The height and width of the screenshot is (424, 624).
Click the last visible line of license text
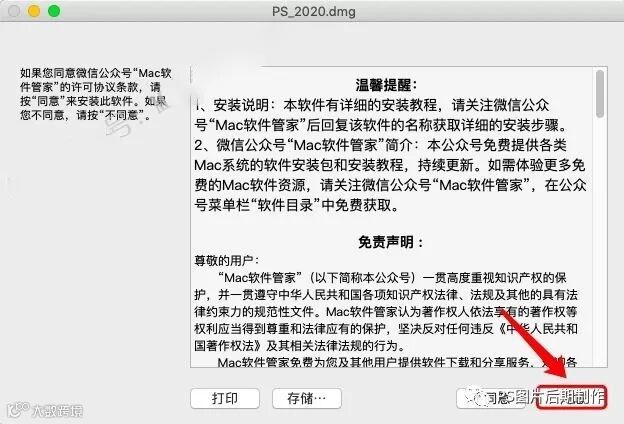click(x=397, y=362)
